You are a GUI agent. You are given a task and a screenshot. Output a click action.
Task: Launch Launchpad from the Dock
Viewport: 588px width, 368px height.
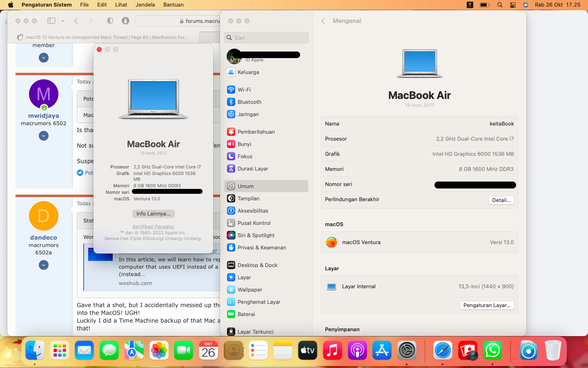coord(60,350)
